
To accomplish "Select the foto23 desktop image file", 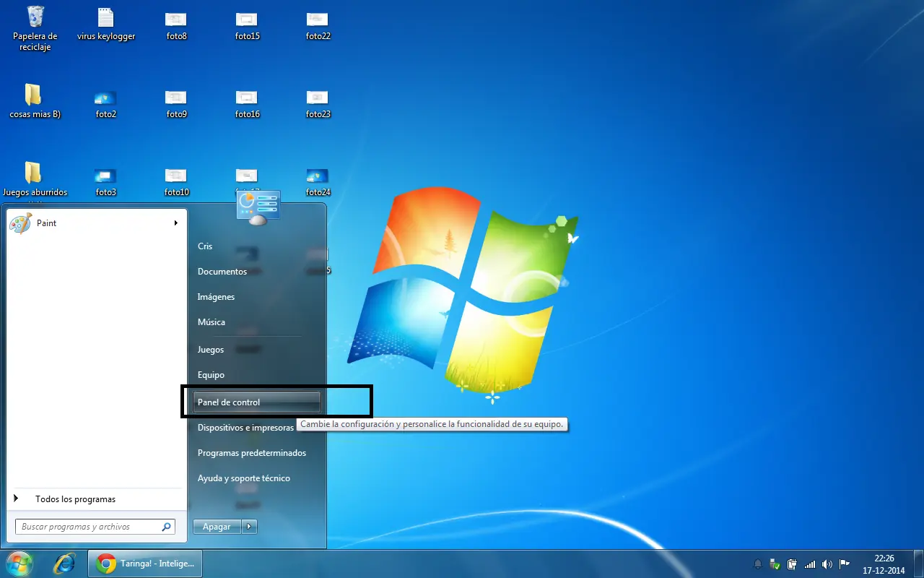I will coord(318,103).
